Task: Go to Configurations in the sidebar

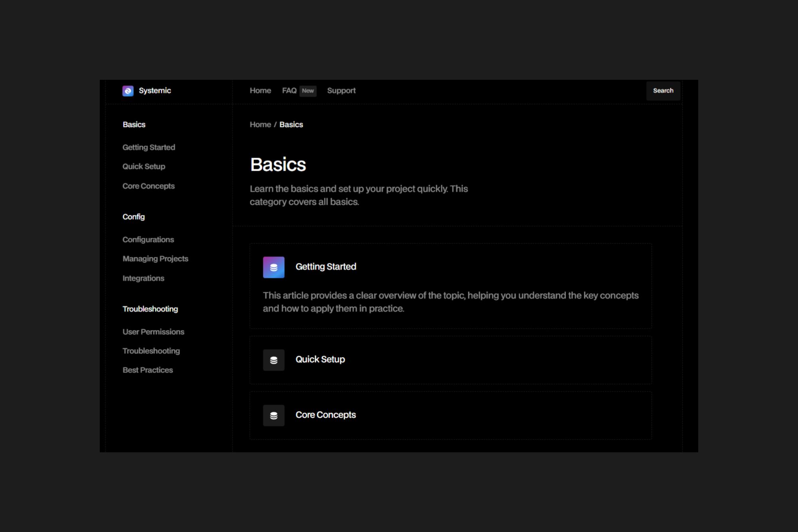Action: [x=148, y=239]
